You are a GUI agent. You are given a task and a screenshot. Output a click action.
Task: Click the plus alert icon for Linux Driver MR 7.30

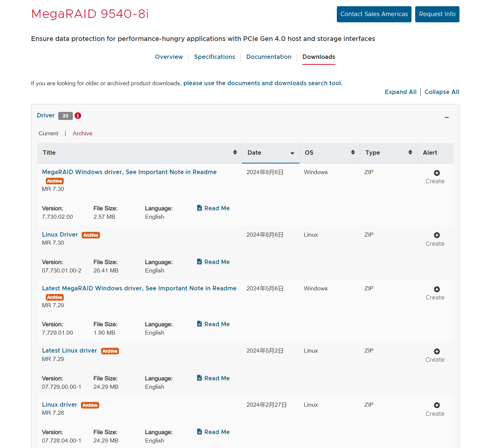[437, 235]
